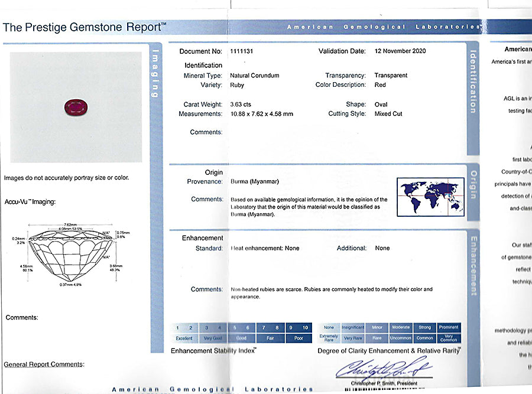Click the 'Uncommon' rarity cell
The width and height of the screenshot is (532, 394).
401,338
